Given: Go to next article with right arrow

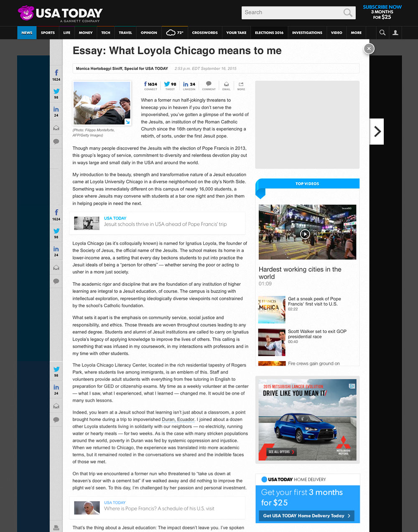Looking at the screenshot, I should pyautogui.click(x=377, y=132).
